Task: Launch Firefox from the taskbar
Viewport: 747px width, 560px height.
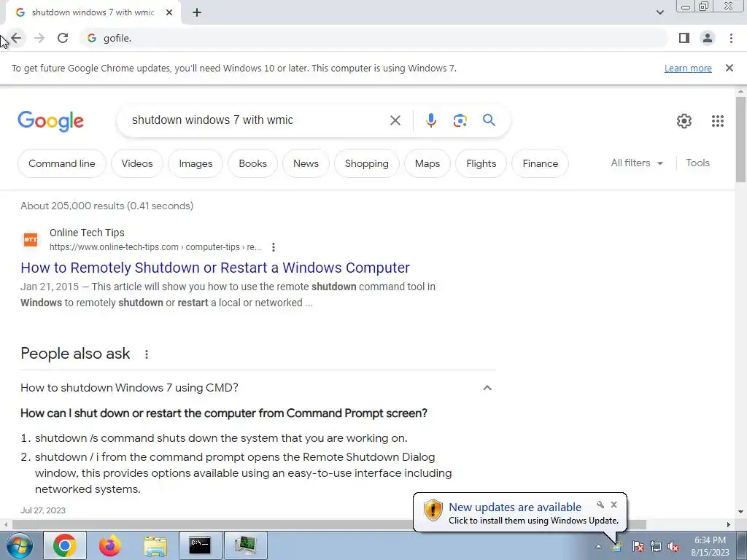Action: click(109, 545)
